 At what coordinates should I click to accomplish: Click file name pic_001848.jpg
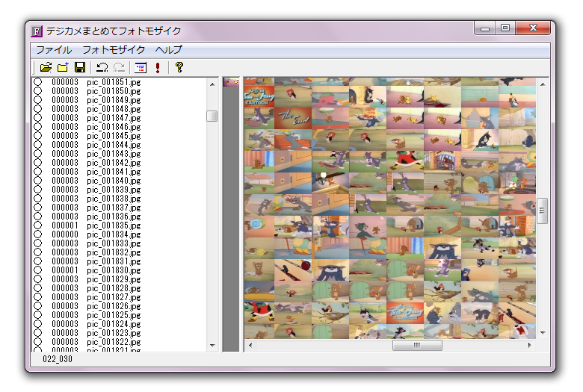pos(114,109)
